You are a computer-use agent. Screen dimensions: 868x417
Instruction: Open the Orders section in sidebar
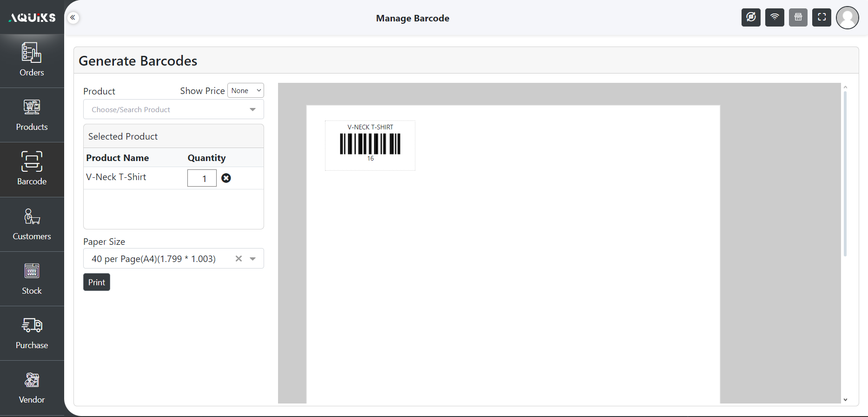(x=32, y=61)
